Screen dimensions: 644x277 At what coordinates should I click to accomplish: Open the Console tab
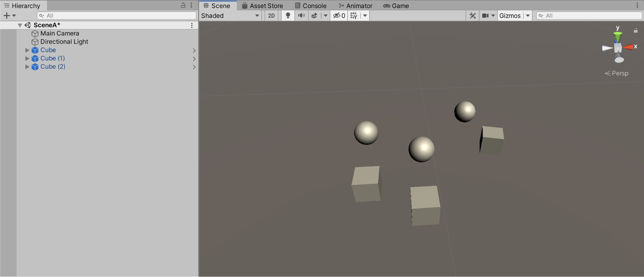pyautogui.click(x=311, y=6)
